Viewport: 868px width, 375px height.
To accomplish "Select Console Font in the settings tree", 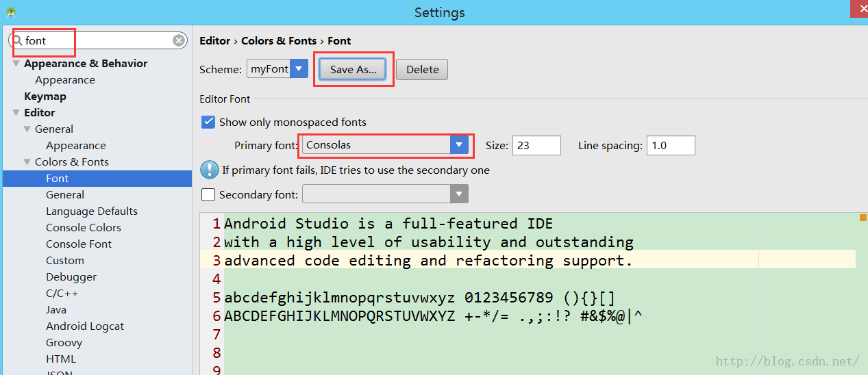I will point(79,244).
